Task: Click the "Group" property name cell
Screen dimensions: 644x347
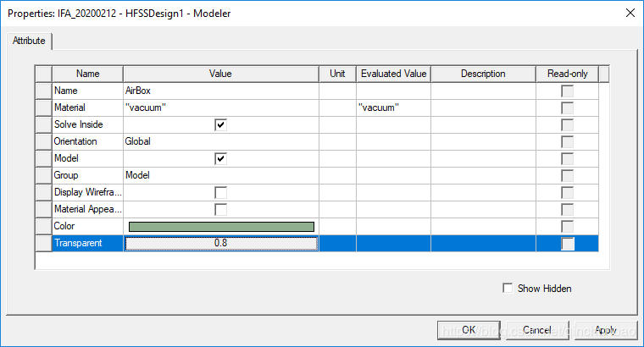Action: tap(87, 175)
